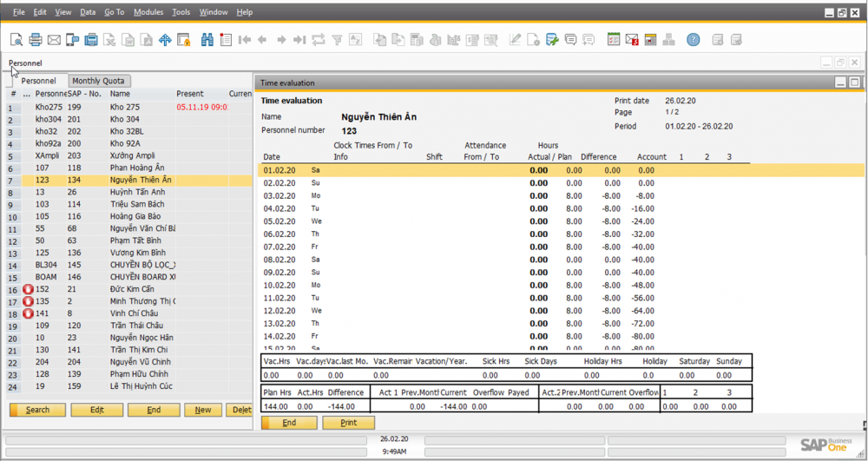The height and width of the screenshot is (461, 868).
Task: Select personnel row Lê Thị Huỳnh Cúc
Action: click(129, 386)
